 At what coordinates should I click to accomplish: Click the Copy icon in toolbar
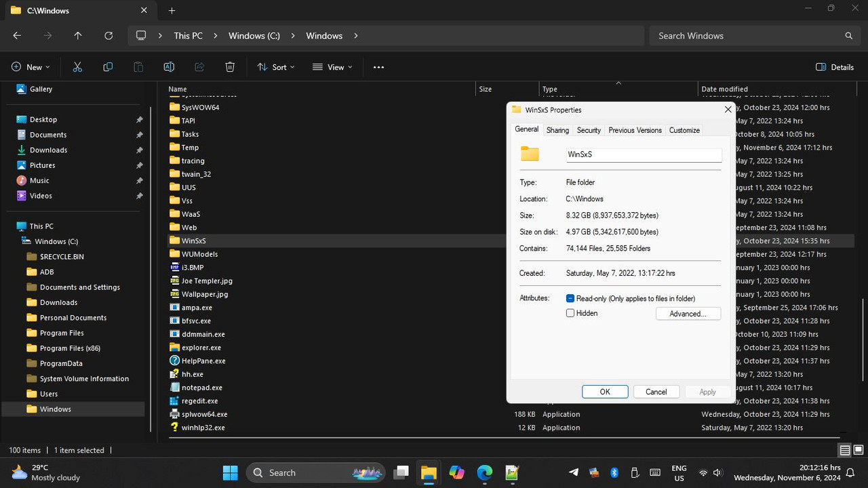point(108,67)
